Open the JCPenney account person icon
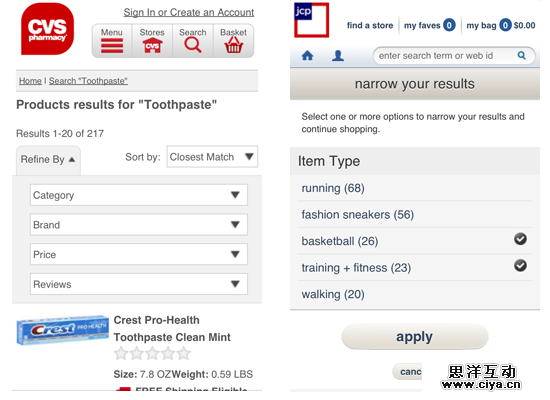Image resolution: width=550 pixels, height=400 pixels. (x=338, y=55)
